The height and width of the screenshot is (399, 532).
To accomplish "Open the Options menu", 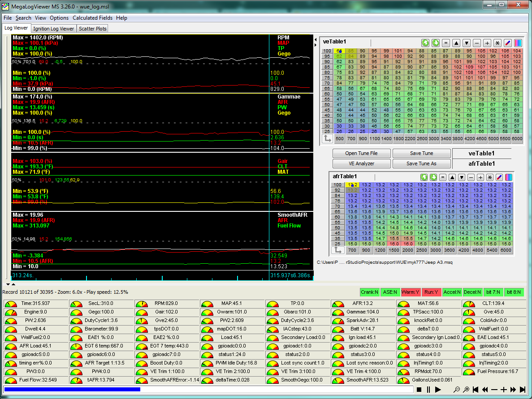I will (59, 18).
